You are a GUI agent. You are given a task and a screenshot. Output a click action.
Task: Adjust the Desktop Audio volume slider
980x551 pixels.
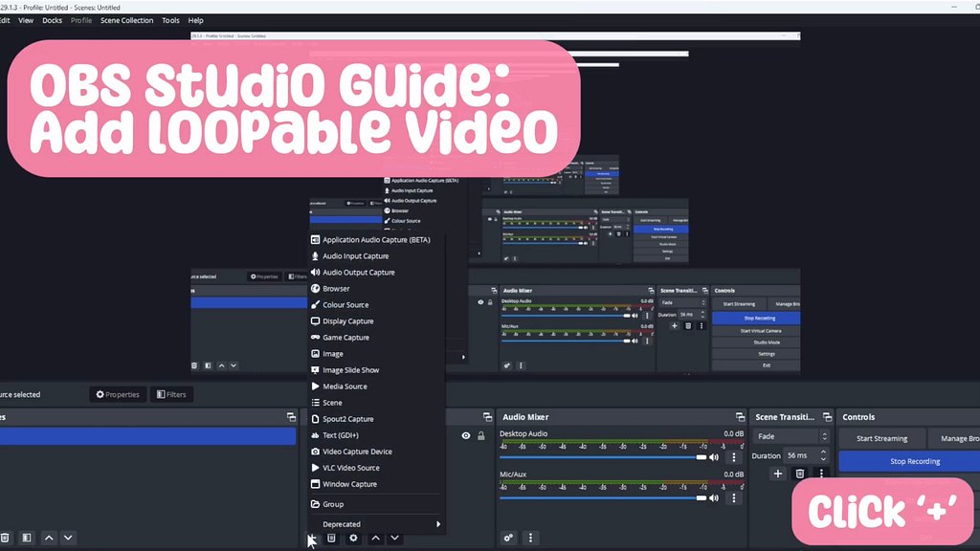point(603,457)
